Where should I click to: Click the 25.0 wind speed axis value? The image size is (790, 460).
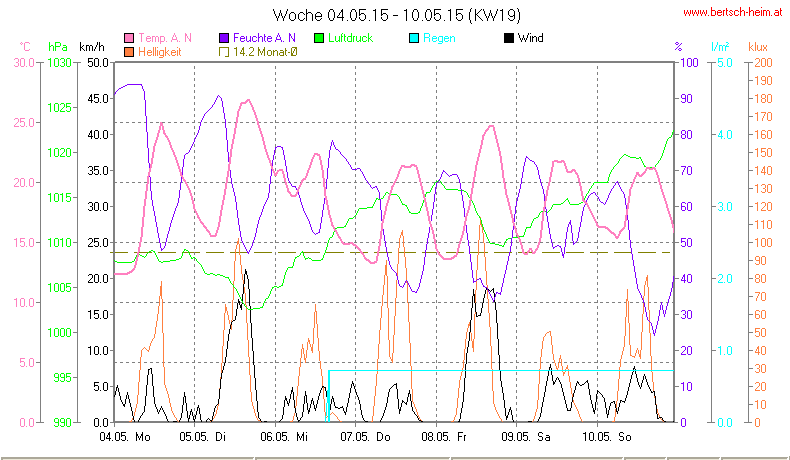(98, 242)
